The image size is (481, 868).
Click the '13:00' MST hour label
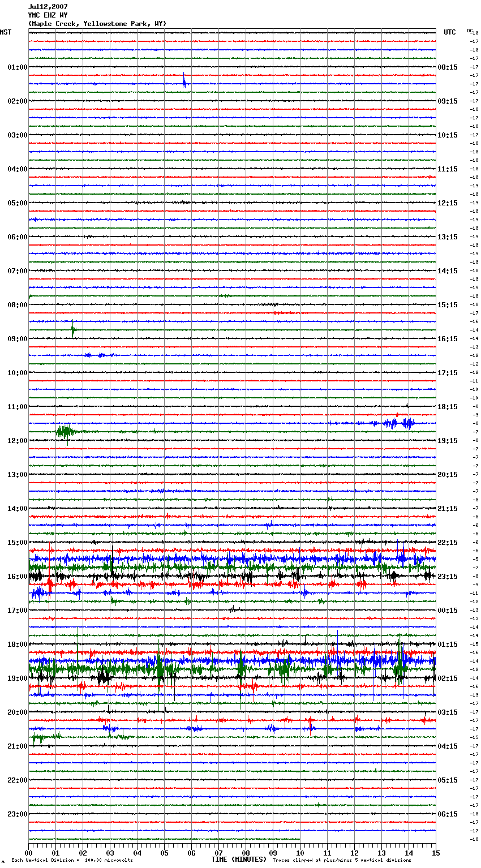[x=17, y=475]
